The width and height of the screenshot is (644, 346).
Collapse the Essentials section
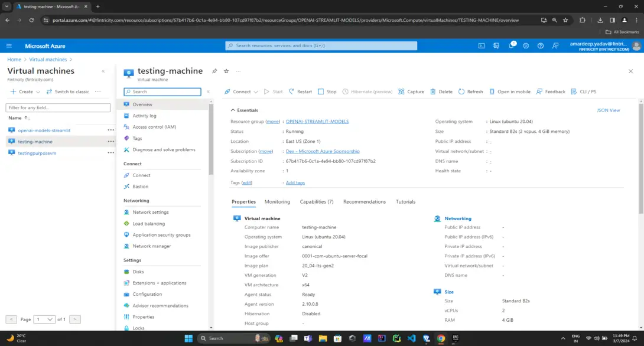[x=233, y=110]
